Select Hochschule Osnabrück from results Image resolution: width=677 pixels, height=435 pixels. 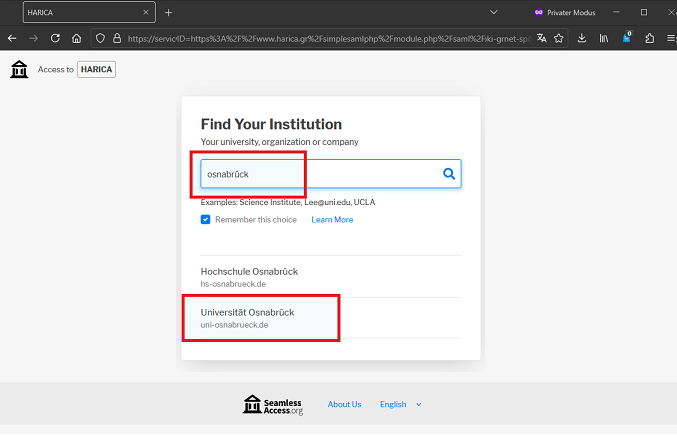(x=331, y=277)
